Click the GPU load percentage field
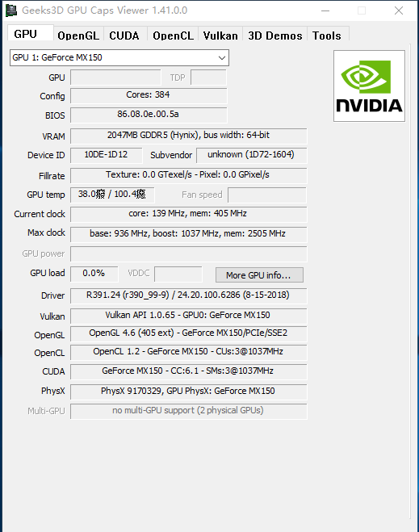The height and width of the screenshot is (532, 419). [94, 274]
